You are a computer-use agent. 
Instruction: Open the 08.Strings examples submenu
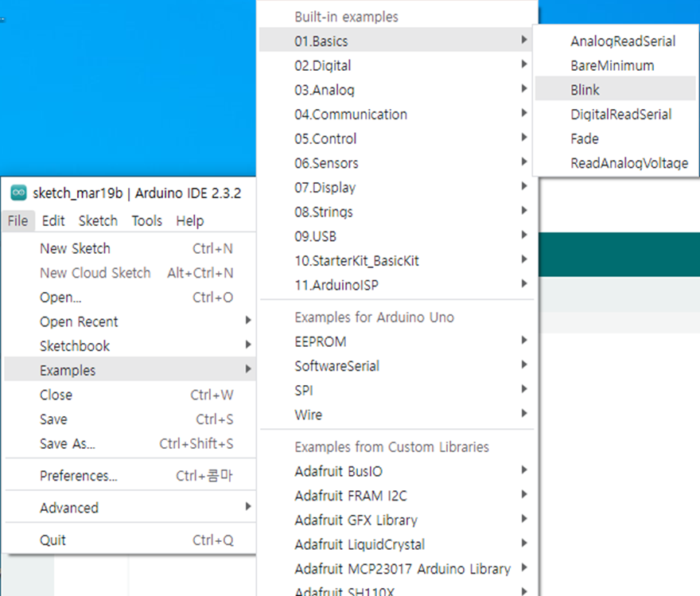[x=397, y=212]
